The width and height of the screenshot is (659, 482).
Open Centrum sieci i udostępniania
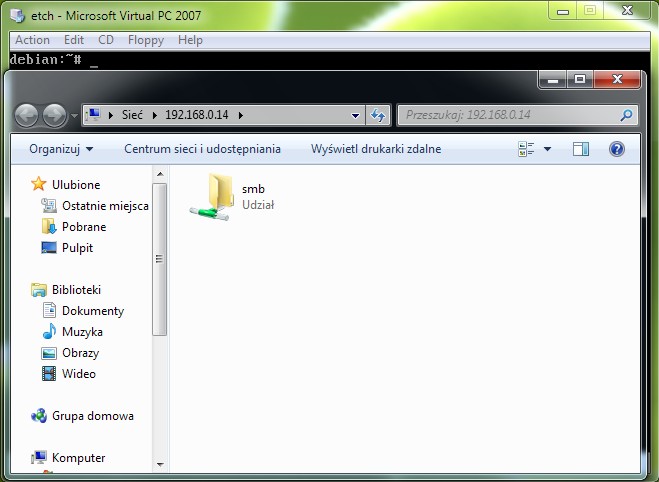coord(202,149)
